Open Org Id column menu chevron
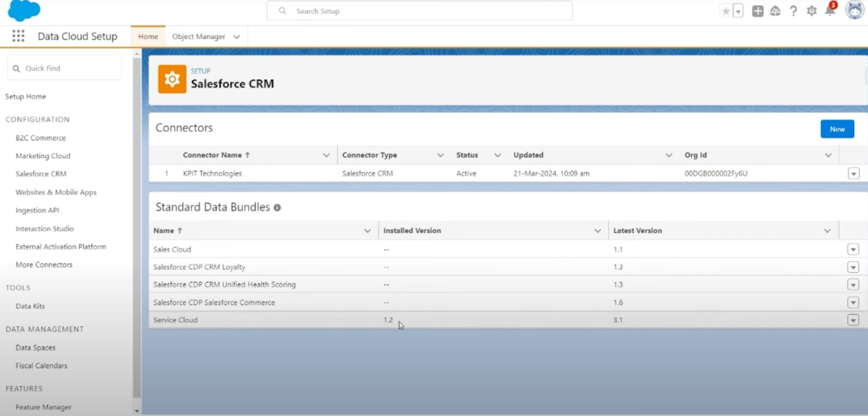868x416 pixels. point(828,155)
